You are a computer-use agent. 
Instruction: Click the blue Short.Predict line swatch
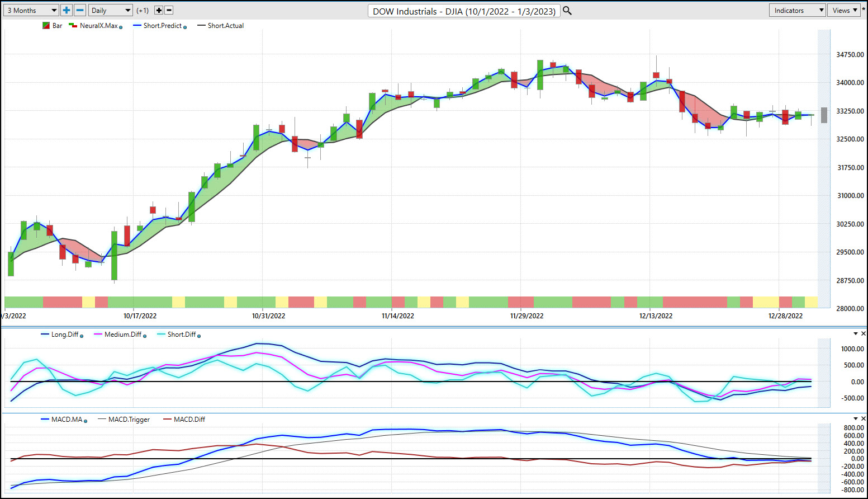pos(137,26)
